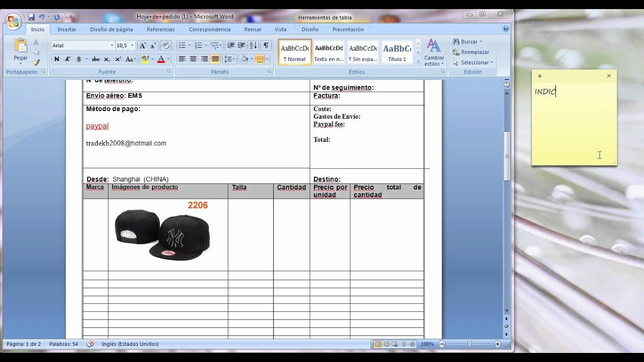The image size is (644, 362).
Task: Center text alignment
Action: pos(193,59)
